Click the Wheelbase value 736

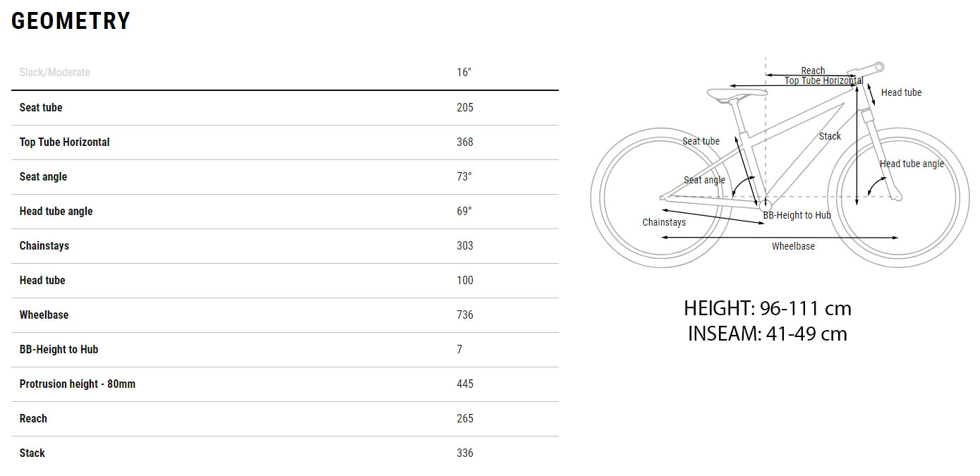coord(465,315)
